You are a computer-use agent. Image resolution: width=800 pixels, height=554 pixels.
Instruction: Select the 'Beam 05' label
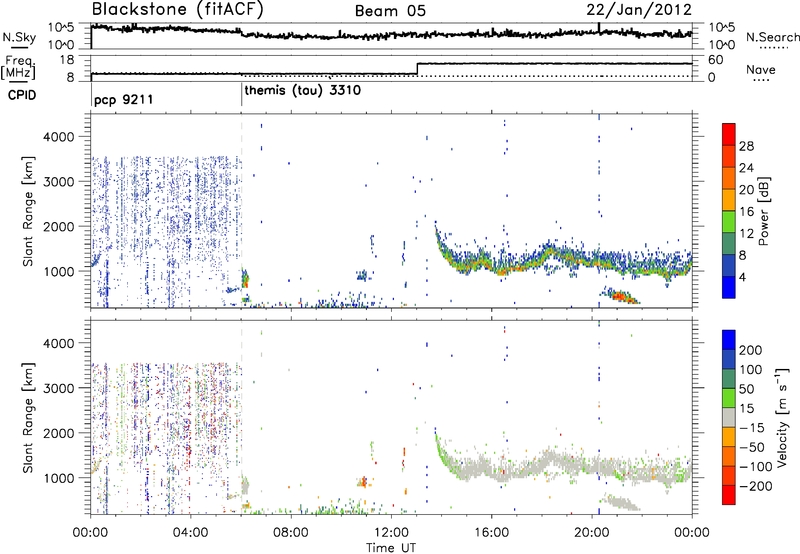pyautogui.click(x=390, y=11)
